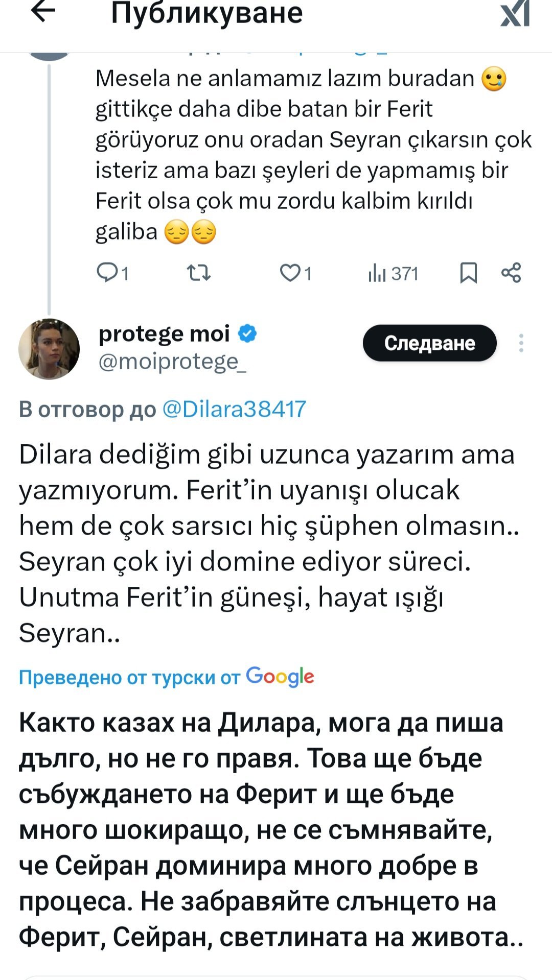This screenshot has height=980, width=552.
Task: Tap the blue verified badge
Action: [247, 333]
